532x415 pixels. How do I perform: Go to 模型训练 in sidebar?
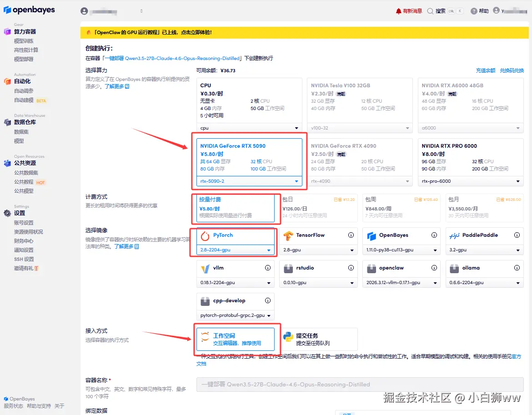(24, 41)
